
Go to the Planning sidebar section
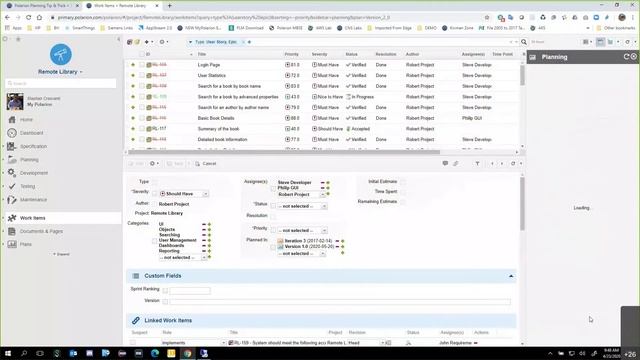pyautogui.click(x=29, y=160)
